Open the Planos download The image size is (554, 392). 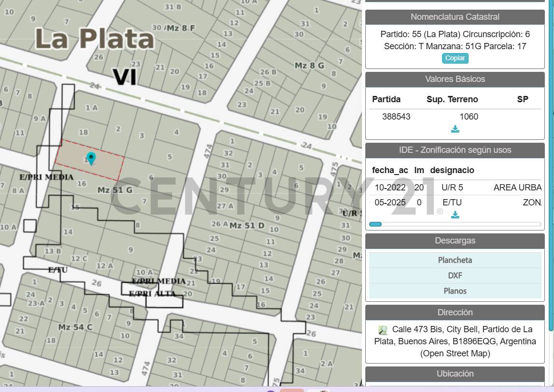[455, 291]
